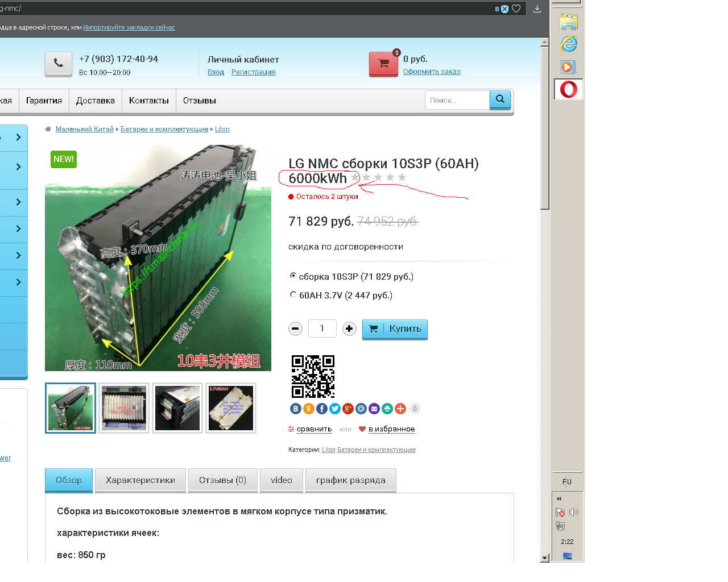This screenshot has height=582, width=728.
Task: Click the Вход login link
Action: coord(216,72)
